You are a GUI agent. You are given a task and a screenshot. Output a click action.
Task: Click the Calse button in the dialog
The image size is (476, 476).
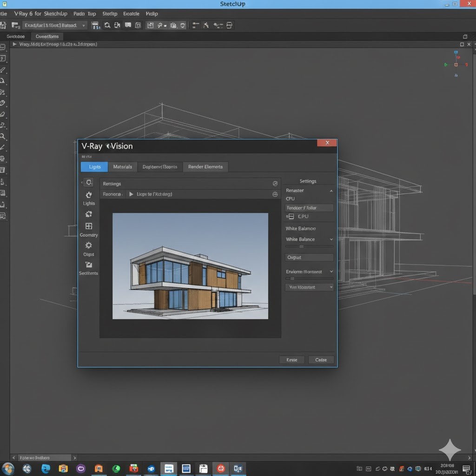(321, 360)
